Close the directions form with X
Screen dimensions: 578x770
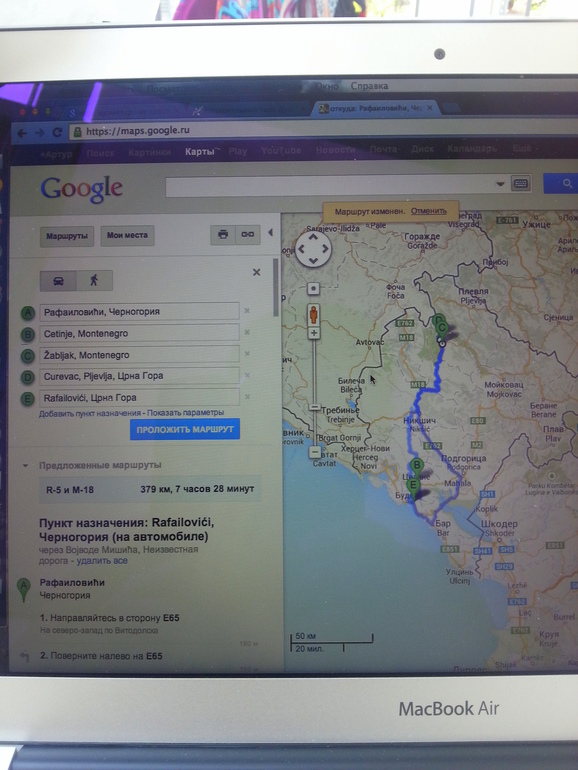256,272
